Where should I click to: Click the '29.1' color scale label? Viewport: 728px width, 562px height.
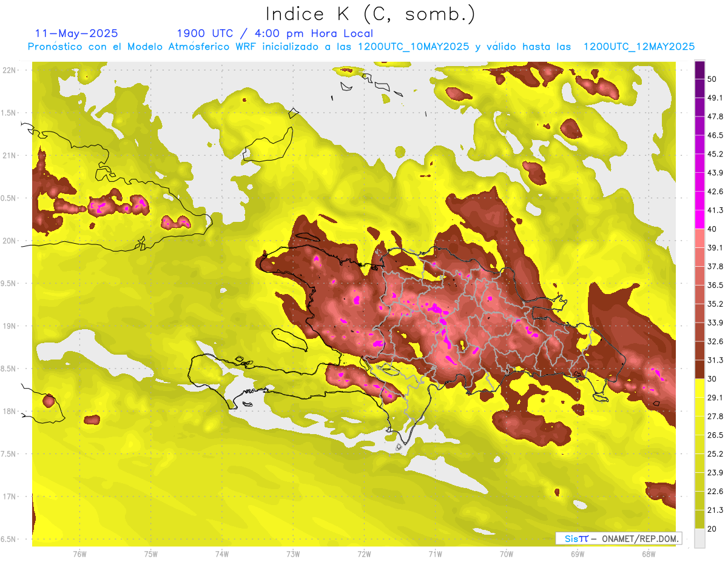point(715,398)
